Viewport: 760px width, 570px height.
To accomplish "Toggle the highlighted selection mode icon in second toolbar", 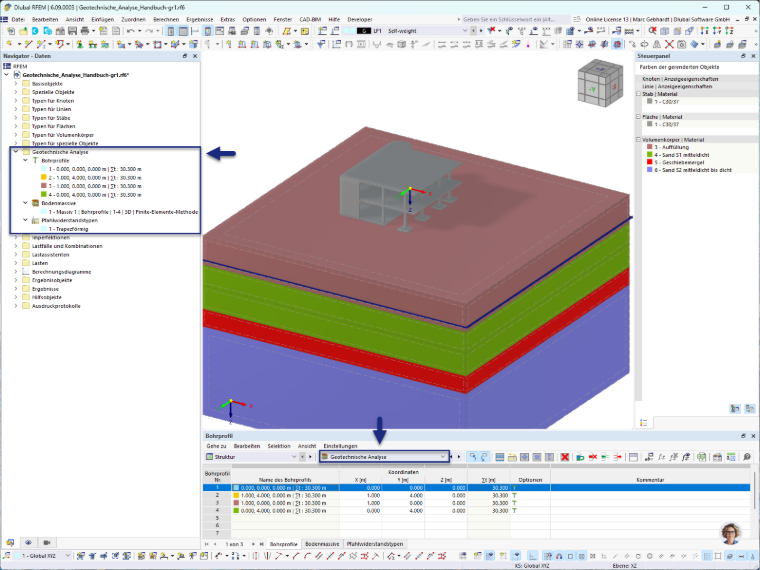I will tap(616, 44).
